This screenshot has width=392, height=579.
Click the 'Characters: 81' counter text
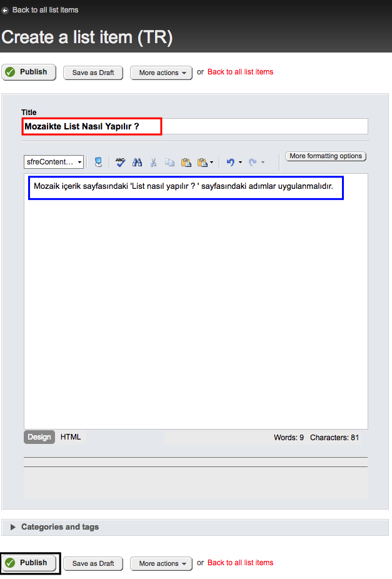(334, 438)
